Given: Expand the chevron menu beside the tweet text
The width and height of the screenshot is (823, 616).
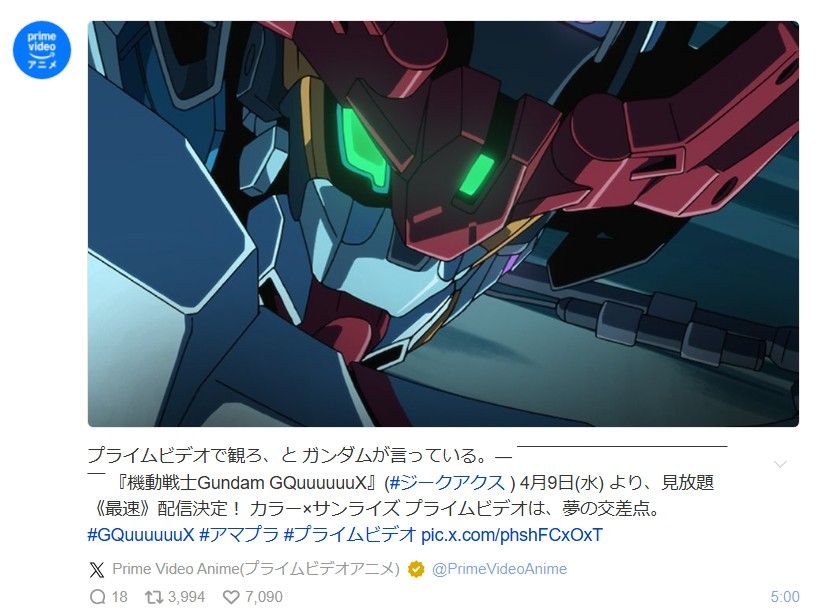Looking at the screenshot, I should (780, 464).
